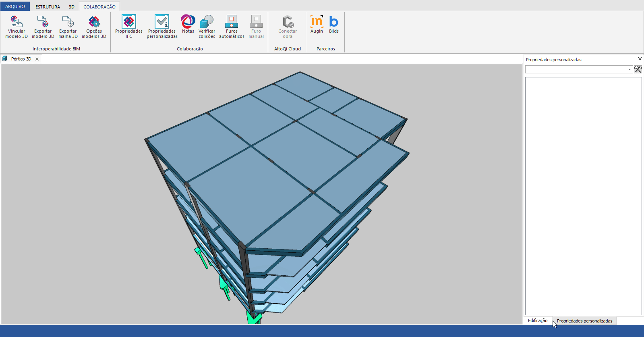Open Exportar modelo 3D tool
Screen dimensions: 644x337
[43, 22]
